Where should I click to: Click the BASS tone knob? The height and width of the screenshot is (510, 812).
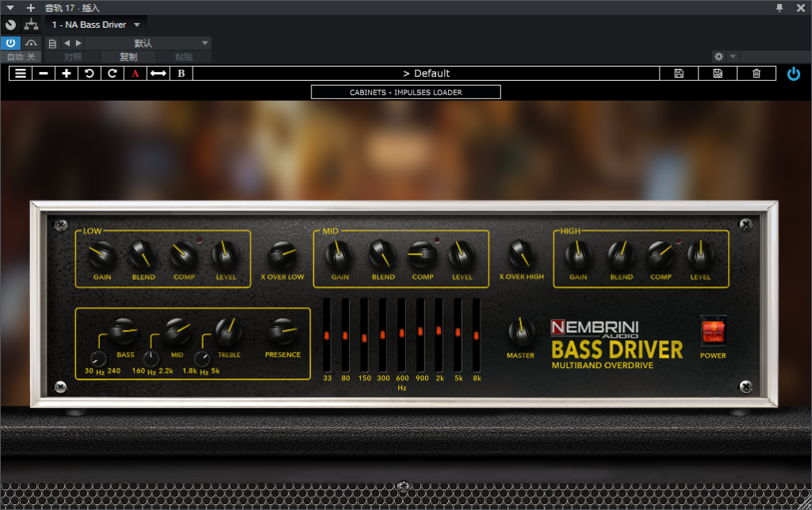tap(123, 332)
